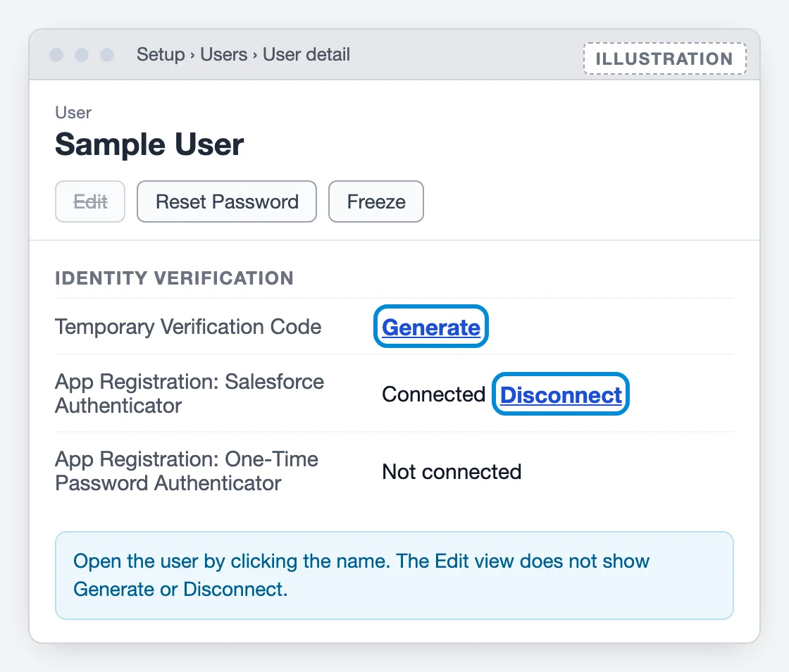789x672 pixels.
Task: Click the Not connected status text
Action: (x=452, y=472)
